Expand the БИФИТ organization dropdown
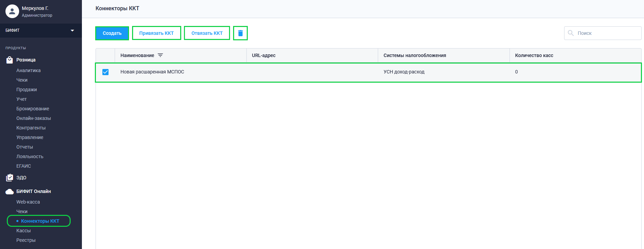The height and width of the screenshot is (249, 644). pyautogui.click(x=72, y=30)
